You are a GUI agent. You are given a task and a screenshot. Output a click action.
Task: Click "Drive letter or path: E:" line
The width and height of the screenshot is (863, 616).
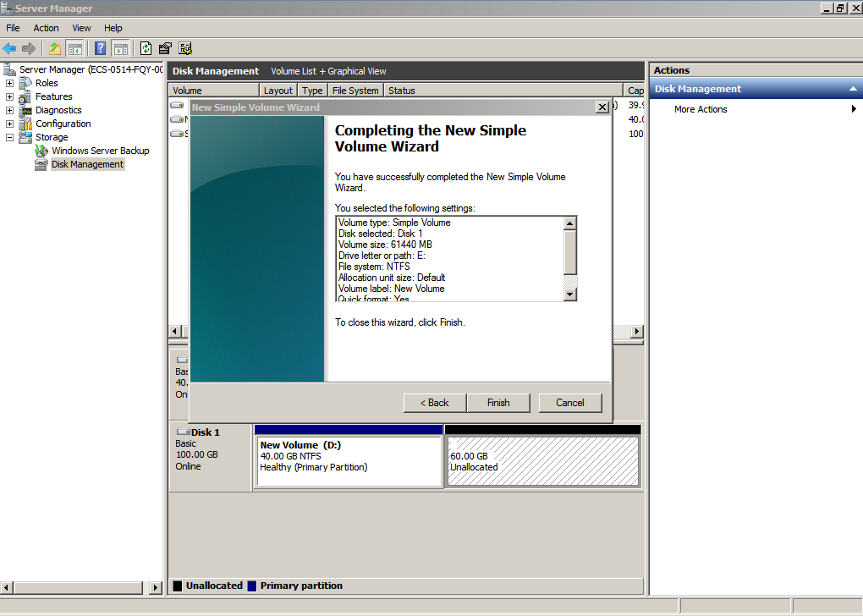point(382,256)
